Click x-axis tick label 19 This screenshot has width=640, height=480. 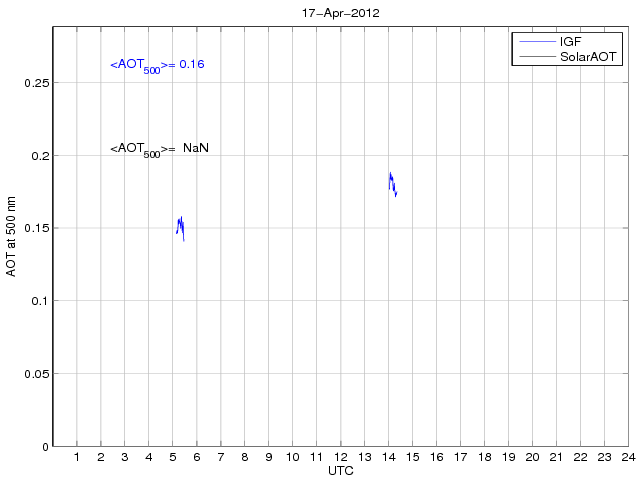(x=509, y=457)
